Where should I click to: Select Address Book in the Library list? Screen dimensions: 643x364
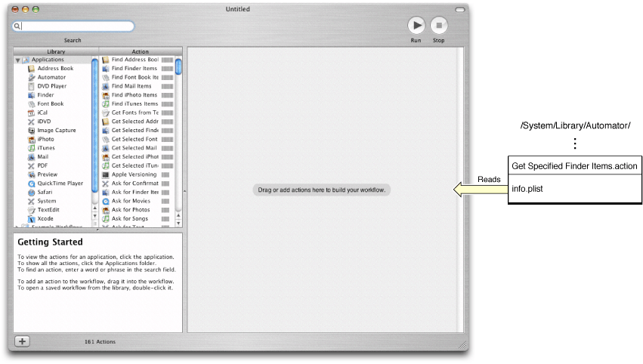(54, 68)
